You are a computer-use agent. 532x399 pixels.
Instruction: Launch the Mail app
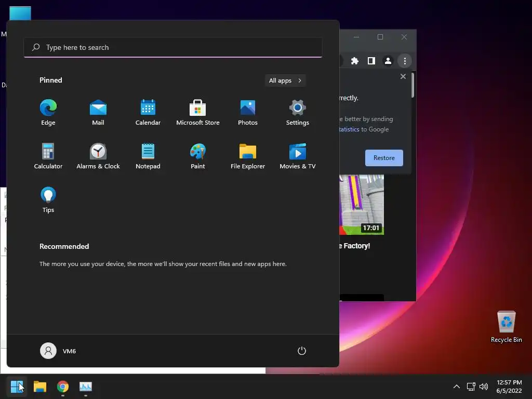click(x=98, y=113)
